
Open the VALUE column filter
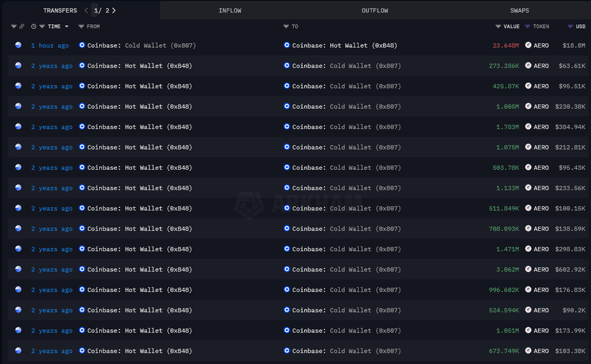tap(507, 27)
